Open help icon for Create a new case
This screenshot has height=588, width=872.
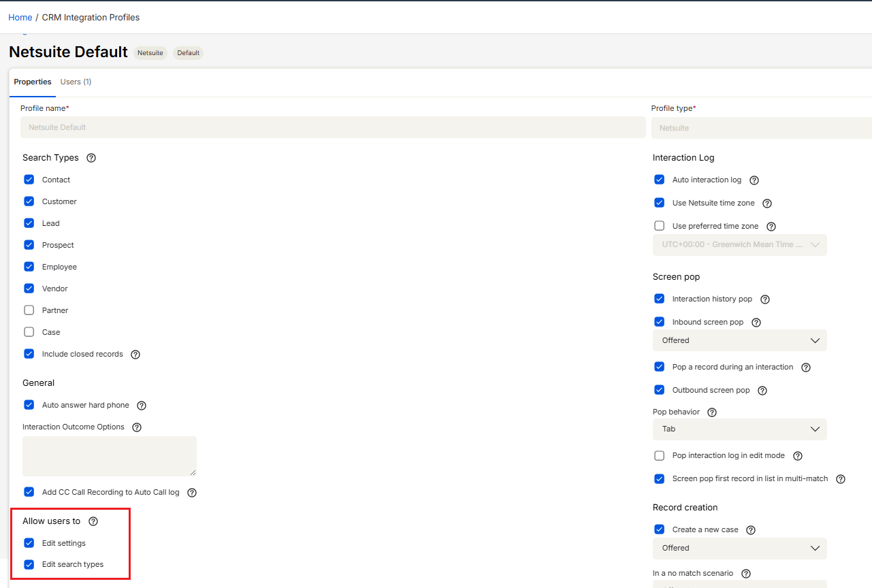click(751, 530)
